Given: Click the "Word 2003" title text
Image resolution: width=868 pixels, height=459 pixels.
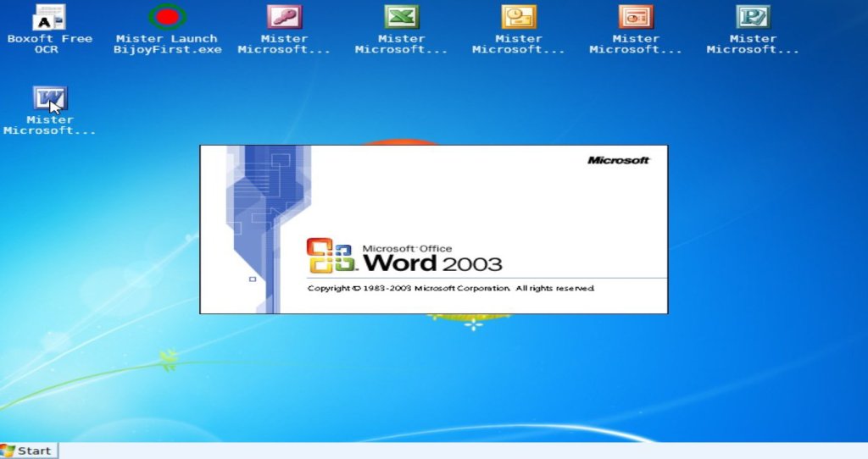Looking at the screenshot, I should coord(432,263).
